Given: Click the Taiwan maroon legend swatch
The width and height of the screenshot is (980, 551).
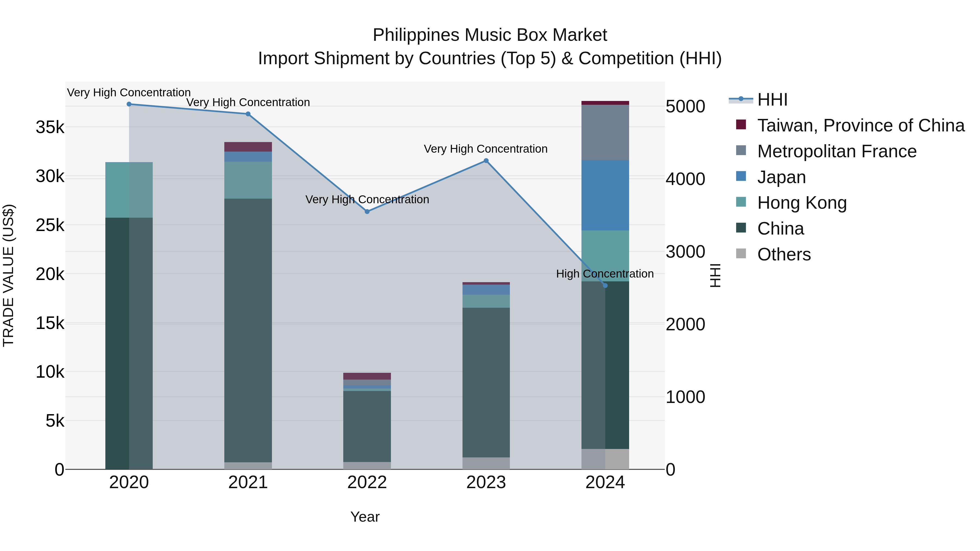Looking at the screenshot, I should [741, 124].
